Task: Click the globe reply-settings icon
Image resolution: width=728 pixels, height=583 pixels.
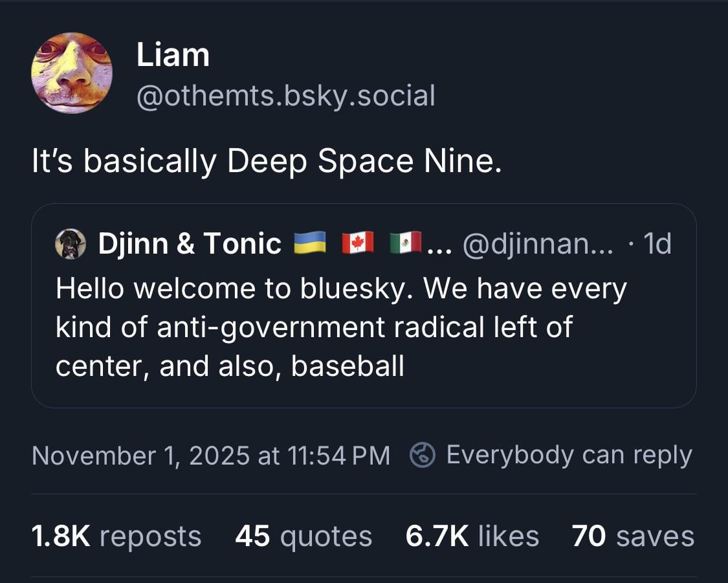Action: click(x=423, y=455)
